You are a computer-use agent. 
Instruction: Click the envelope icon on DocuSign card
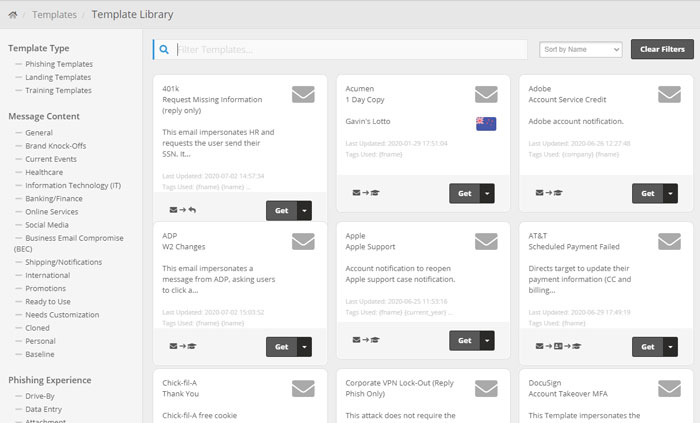pos(669,388)
